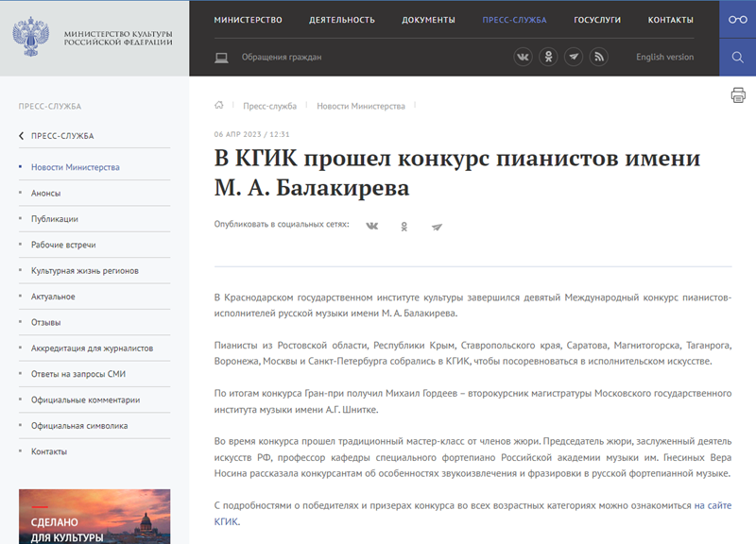Open site search with magnifier icon
This screenshot has width=756, height=544.
pos(738,58)
